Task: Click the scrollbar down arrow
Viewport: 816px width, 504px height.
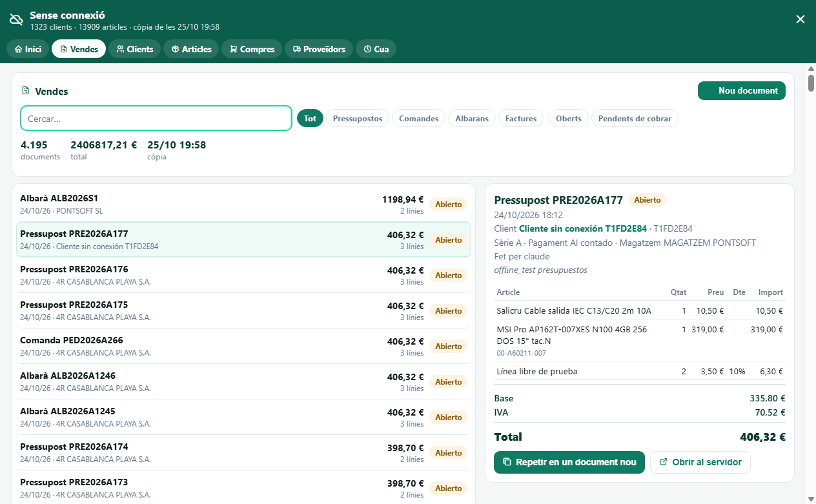Action: pos(811,498)
